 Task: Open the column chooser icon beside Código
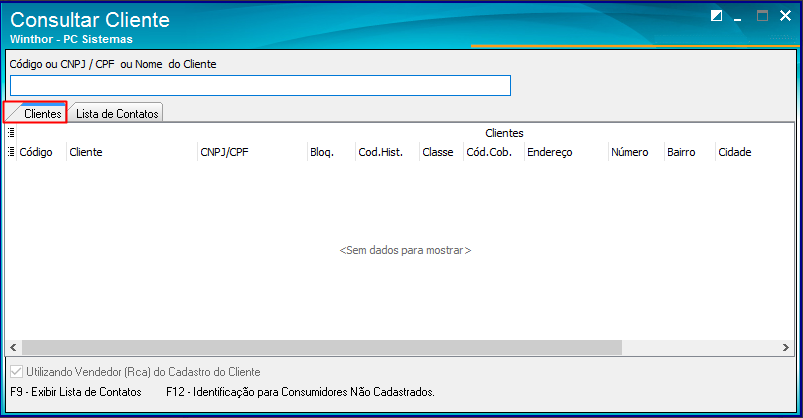pyautogui.click(x=11, y=152)
